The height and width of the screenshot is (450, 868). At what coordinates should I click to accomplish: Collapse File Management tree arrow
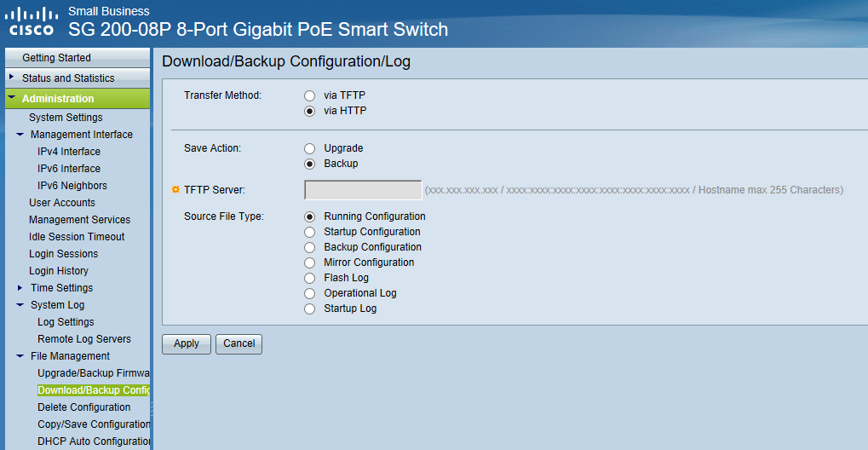point(20,355)
